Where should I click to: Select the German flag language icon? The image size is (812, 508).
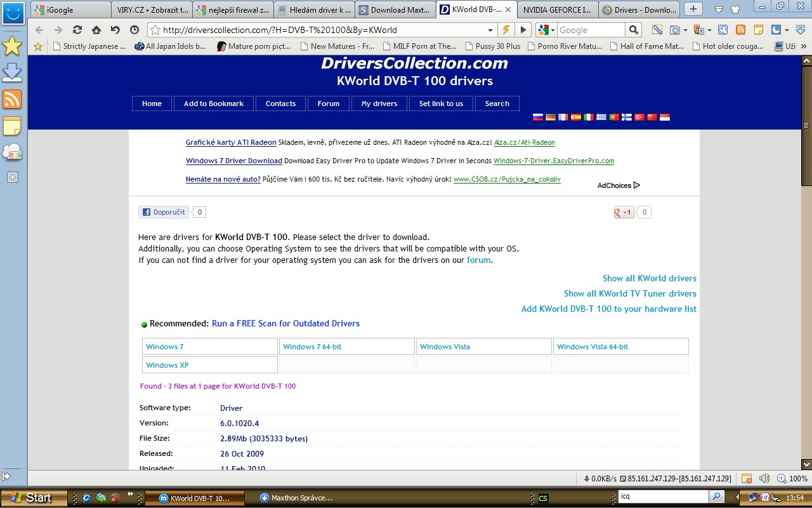point(551,117)
